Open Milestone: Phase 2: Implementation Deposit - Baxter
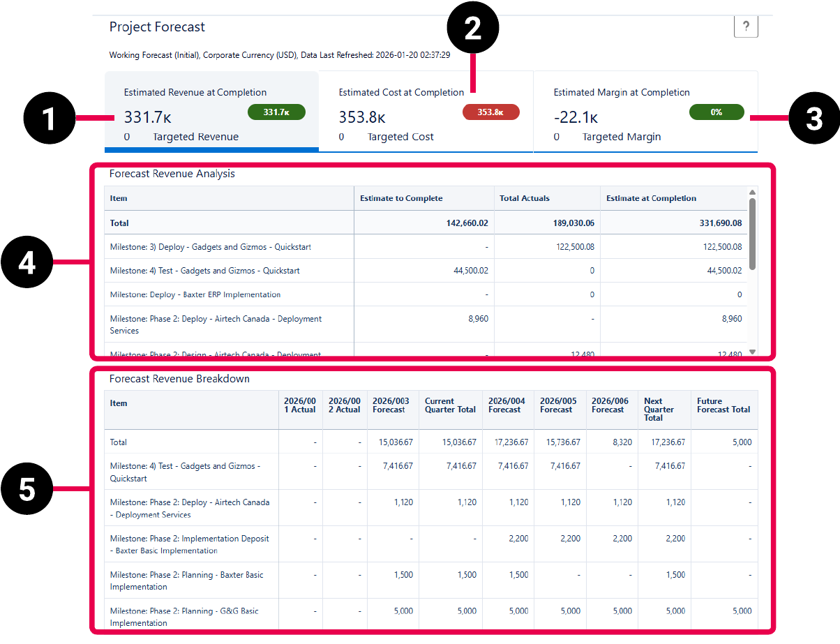The height and width of the screenshot is (644, 840). (x=188, y=544)
